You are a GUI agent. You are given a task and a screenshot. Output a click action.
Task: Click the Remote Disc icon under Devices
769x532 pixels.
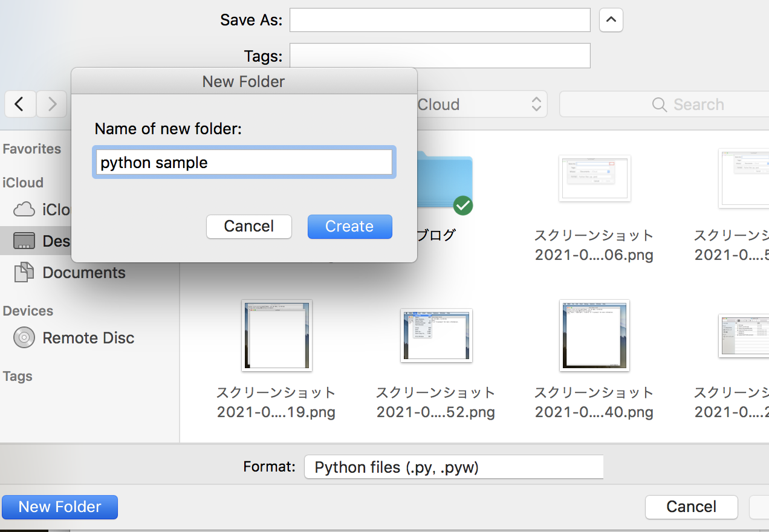(x=24, y=337)
